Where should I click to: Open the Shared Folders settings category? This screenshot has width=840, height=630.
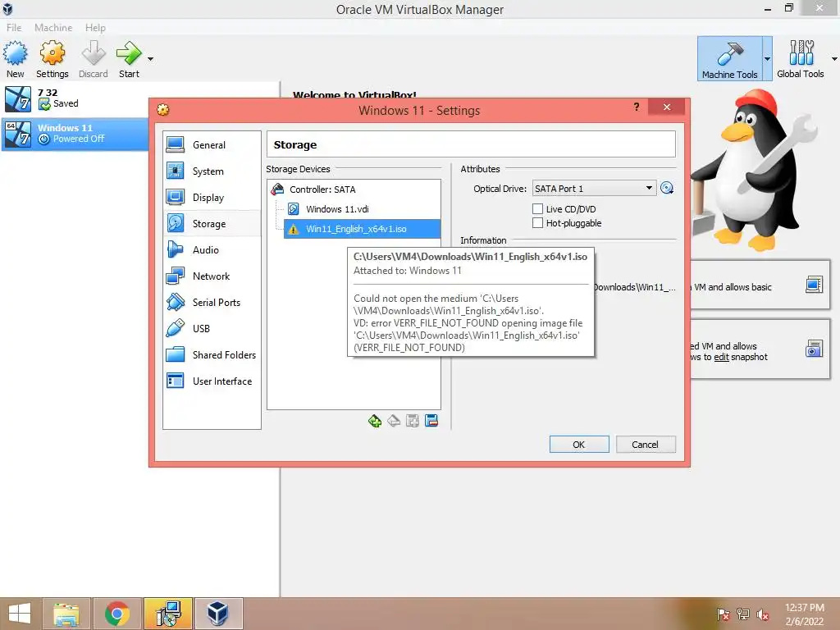(x=212, y=354)
